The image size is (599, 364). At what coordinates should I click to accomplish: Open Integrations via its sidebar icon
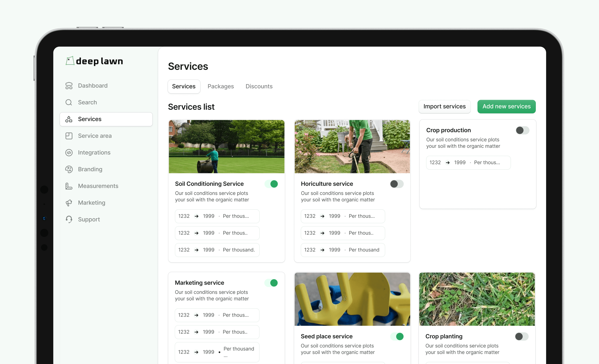pyautogui.click(x=69, y=152)
